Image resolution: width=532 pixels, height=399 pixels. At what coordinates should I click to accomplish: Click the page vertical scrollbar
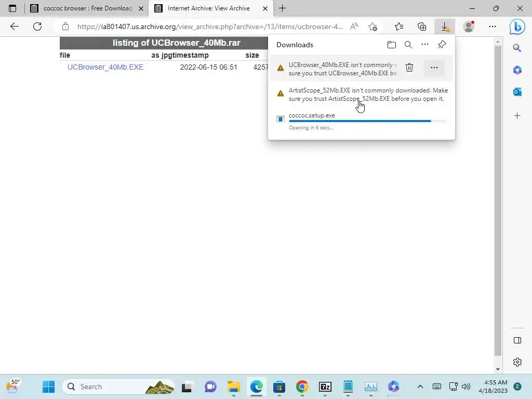coord(498,200)
